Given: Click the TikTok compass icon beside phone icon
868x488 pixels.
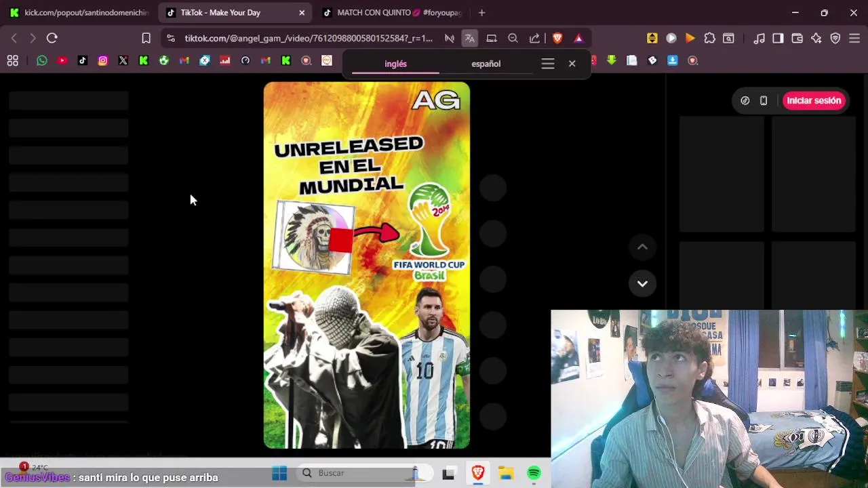Looking at the screenshot, I should 745,100.
